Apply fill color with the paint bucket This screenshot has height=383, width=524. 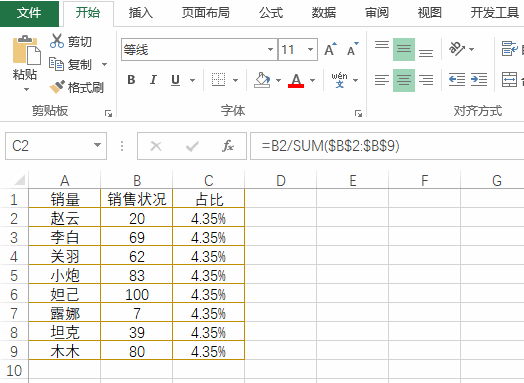point(262,80)
